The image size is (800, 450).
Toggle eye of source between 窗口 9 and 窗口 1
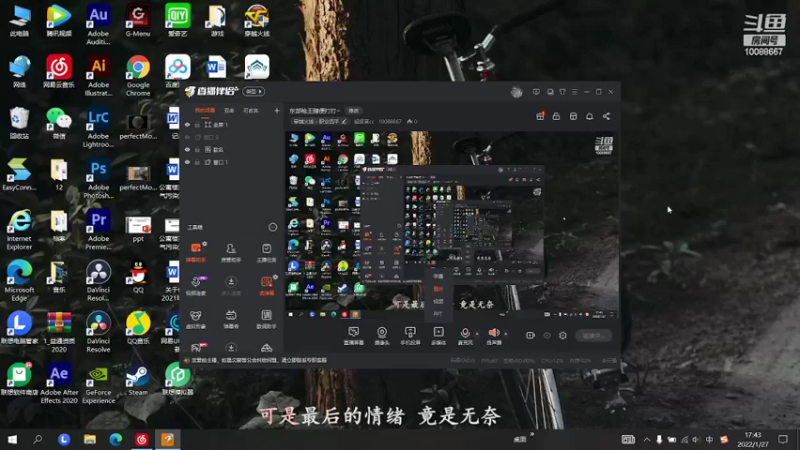pos(187,149)
